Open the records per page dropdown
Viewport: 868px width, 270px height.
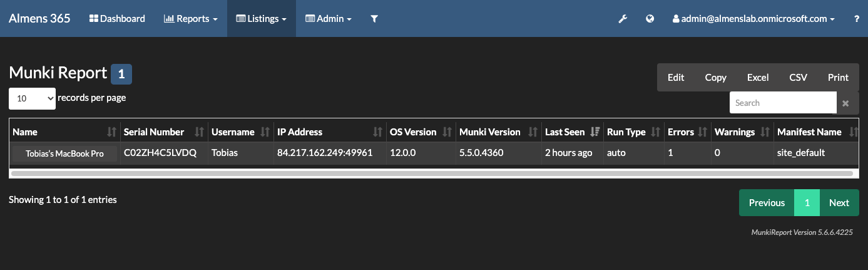pos(32,98)
